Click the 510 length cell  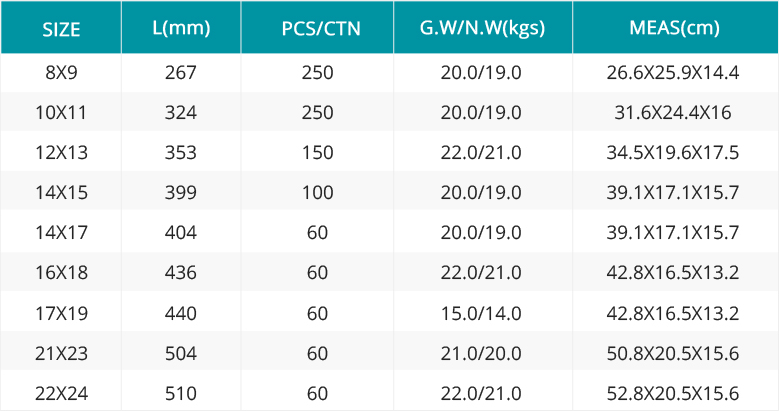pyautogui.click(x=181, y=394)
